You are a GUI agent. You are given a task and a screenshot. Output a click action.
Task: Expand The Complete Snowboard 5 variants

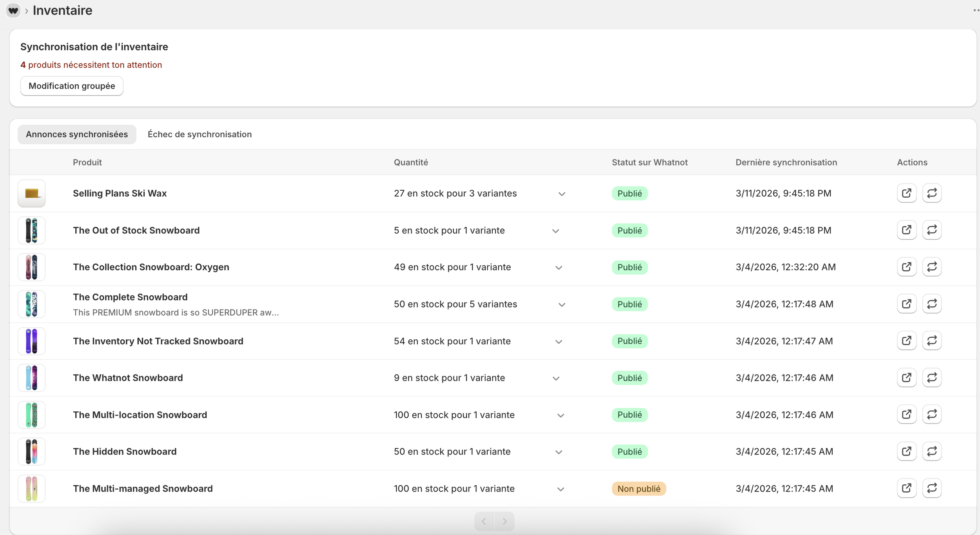pos(561,305)
